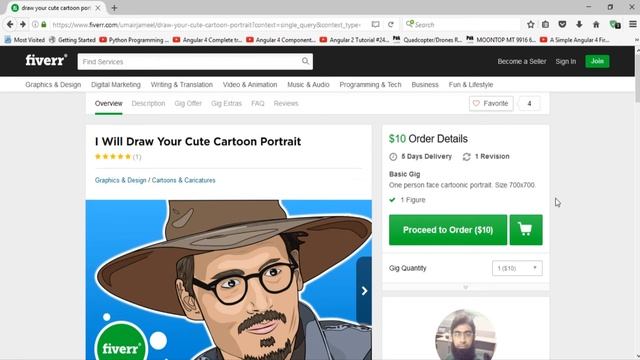Click Proceed to Order ($10) button
This screenshot has height=360, width=640.
448,230
